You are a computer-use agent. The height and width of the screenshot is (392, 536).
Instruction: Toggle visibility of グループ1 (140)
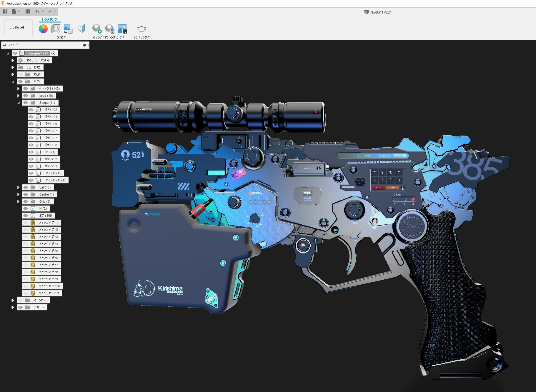pos(26,89)
